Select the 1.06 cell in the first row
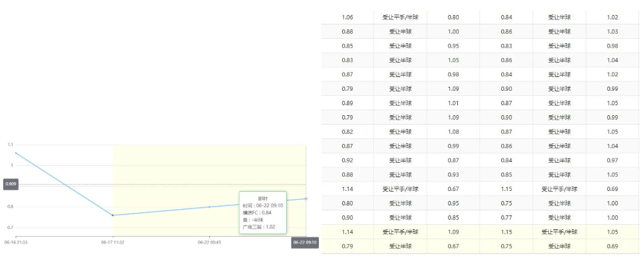The width and height of the screenshot is (644, 258). click(x=348, y=18)
